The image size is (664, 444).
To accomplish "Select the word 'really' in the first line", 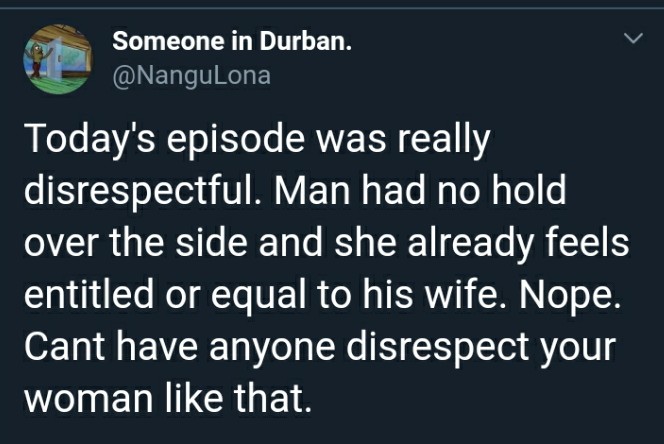I will click(x=443, y=139).
